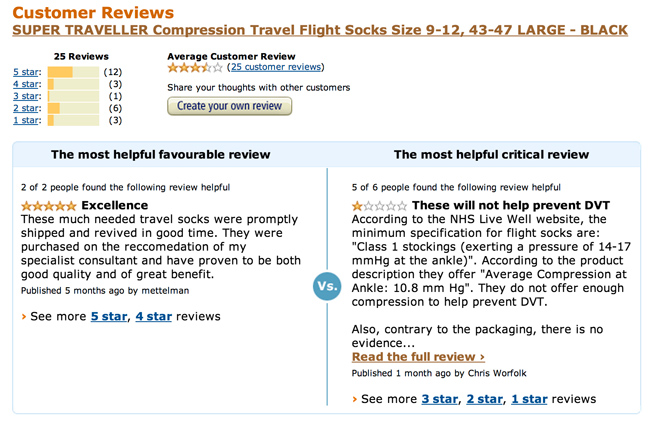The height and width of the screenshot is (426, 650).
Task: Click the 2 star rating bar
Action: 73,108
